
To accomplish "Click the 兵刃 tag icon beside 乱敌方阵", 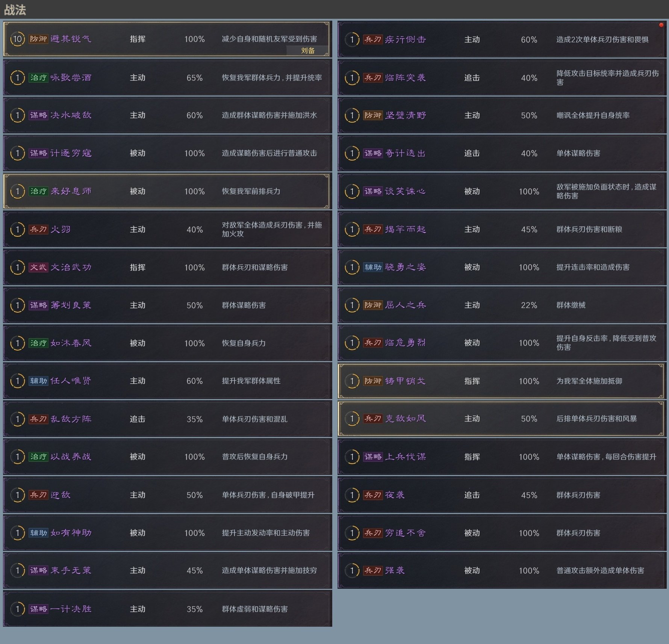I will pyautogui.click(x=39, y=419).
